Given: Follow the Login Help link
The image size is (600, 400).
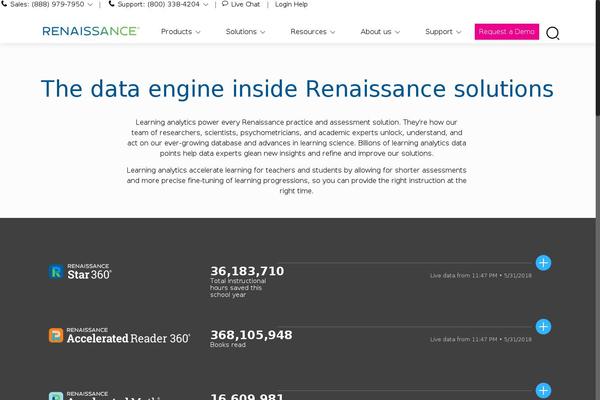Looking at the screenshot, I should [x=291, y=5].
